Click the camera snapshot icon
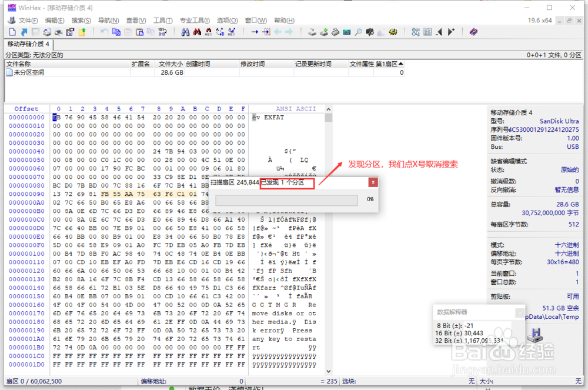 (x=370, y=32)
